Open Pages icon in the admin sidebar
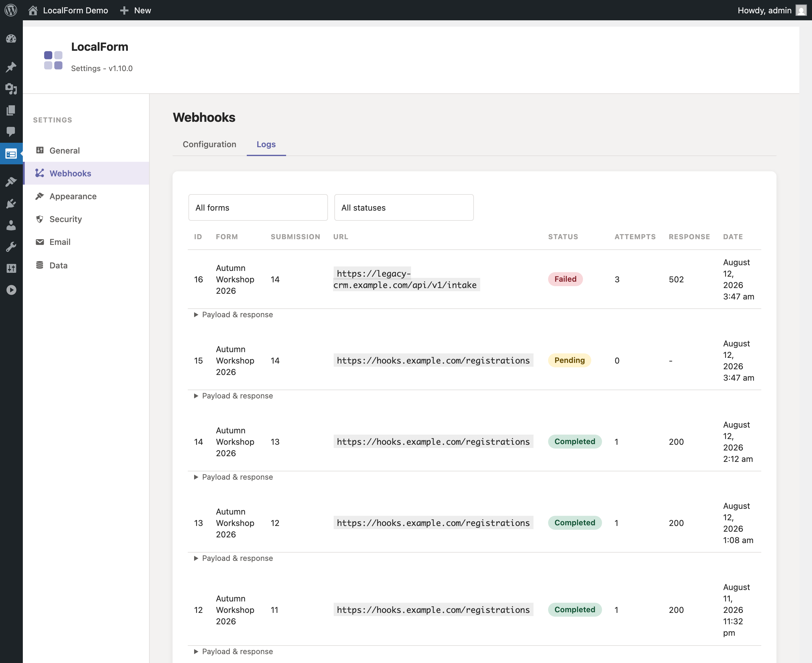812x663 pixels. 11,110
